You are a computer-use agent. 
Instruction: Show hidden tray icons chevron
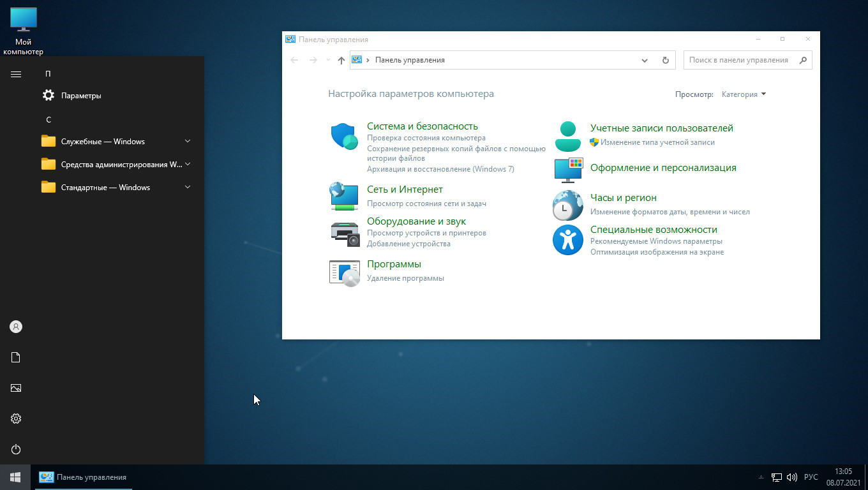760,477
